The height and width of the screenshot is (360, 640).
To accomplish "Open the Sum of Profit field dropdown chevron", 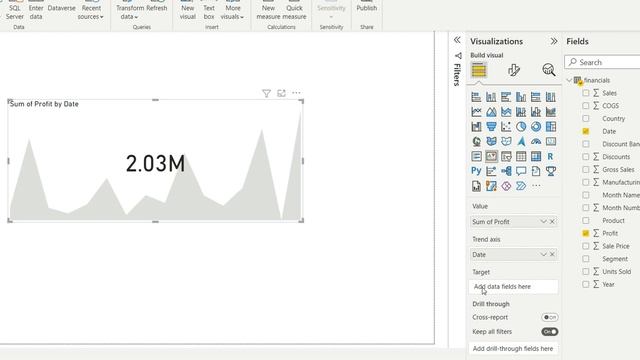I will coord(543,222).
